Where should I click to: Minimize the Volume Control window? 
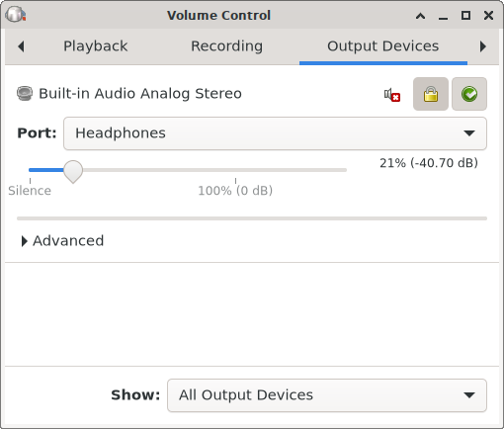443,16
